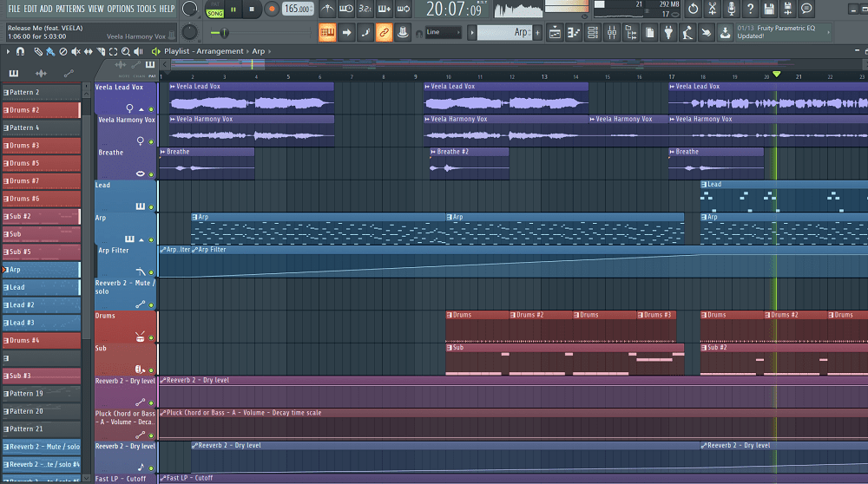868x484 pixels.
Task: Open the FILE menu
Action: (14, 9)
